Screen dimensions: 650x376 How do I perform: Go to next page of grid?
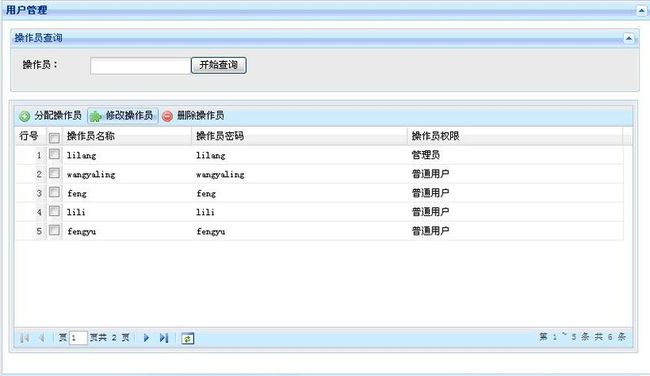(146, 338)
